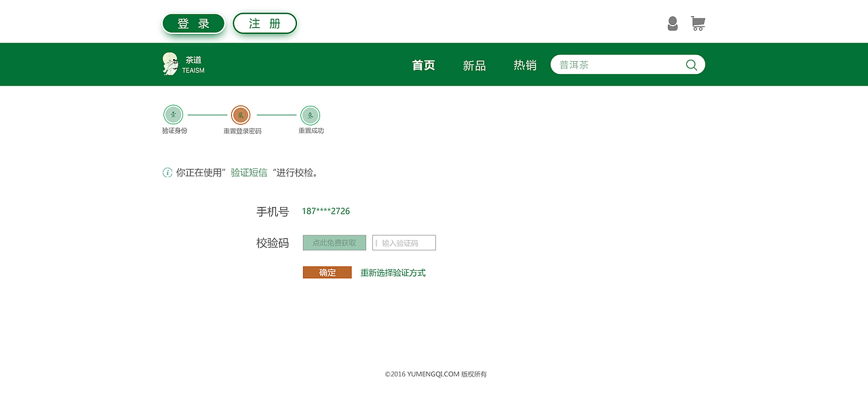Click the 注册 register button
Viewport: 868px width, 401px height.
click(265, 24)
